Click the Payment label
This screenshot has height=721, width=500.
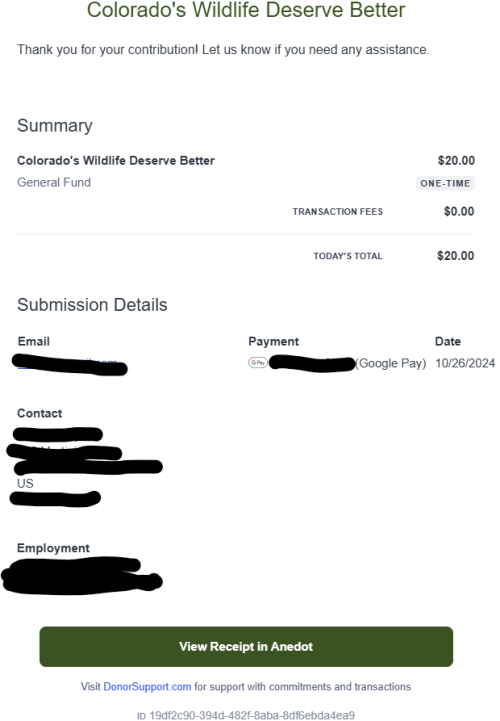point(274,341)
